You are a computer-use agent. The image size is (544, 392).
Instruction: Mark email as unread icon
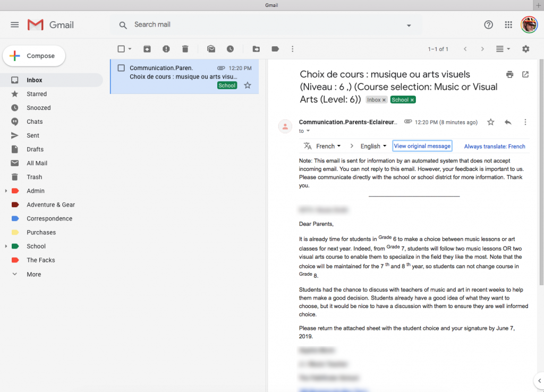point(211,49)
